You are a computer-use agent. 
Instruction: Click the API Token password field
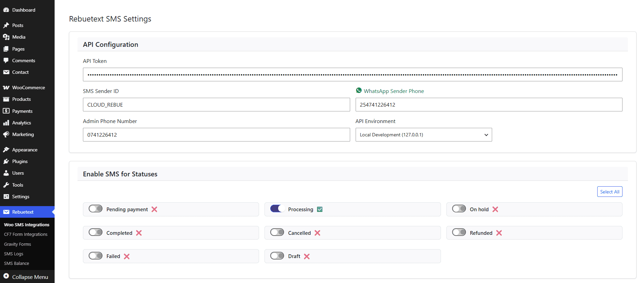click(353, 75)
